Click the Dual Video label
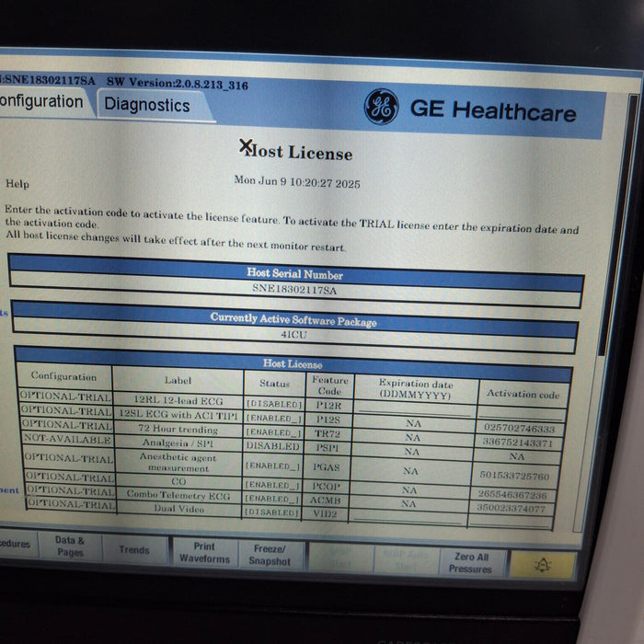Image resolution: width=644 pixels, height=644 pixels. click(179, 509)
